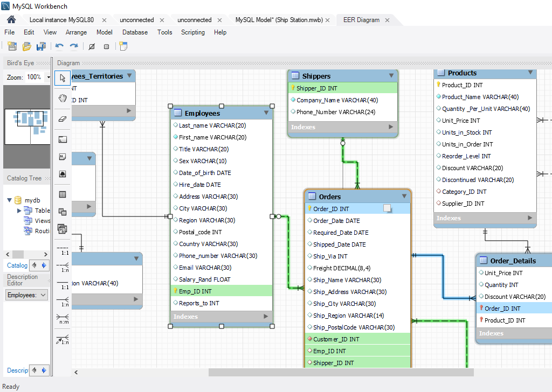The height and width of the screenshot is (392, 552).
Task: Collapse the Shippers table with header arrow
Action: click(391, 75)
